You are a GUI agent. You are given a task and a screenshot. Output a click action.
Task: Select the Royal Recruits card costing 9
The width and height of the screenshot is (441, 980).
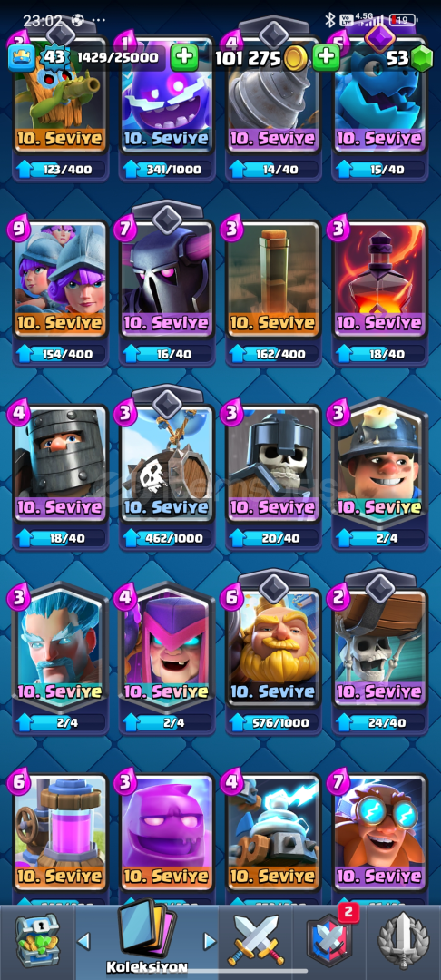(x=61, y=278)
